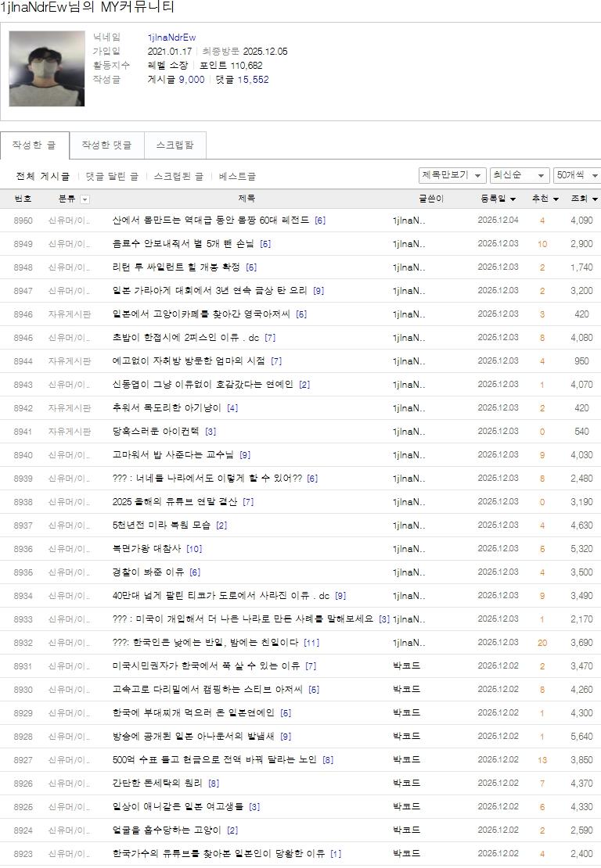Click date 2025.12.04 in row 8950
Screen dimensions: 601x868
498,220
